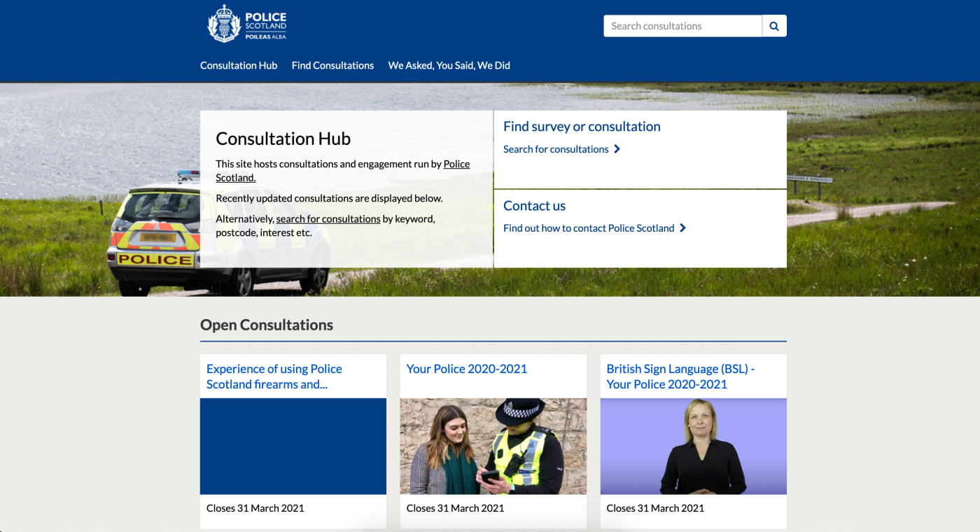Click Find out how to contact Police Scotland
Screen dimensions: 980x532
pos(589,227)
